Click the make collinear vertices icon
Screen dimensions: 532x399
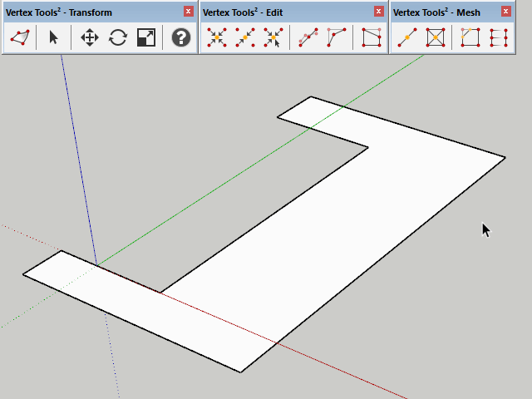308,37
